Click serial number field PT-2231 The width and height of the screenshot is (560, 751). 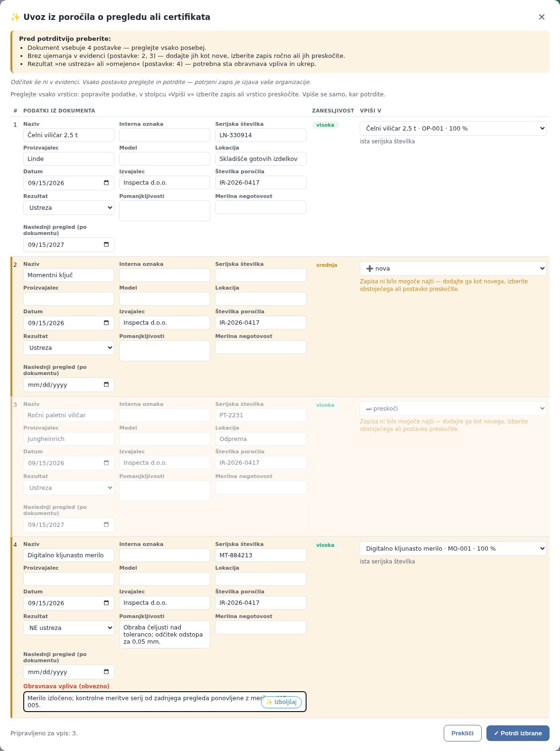pyautogui.click(x=261, y=415)
